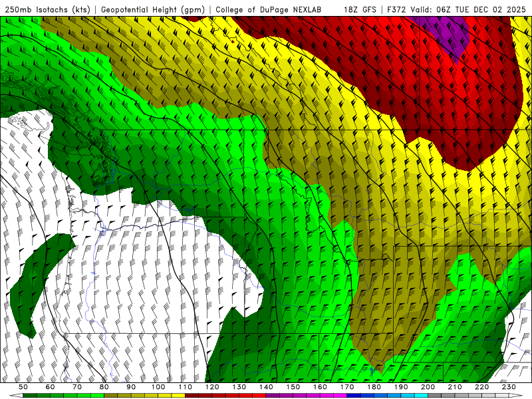
Task: Click the cyan swatch just before 200
Action: coord(421,395)
